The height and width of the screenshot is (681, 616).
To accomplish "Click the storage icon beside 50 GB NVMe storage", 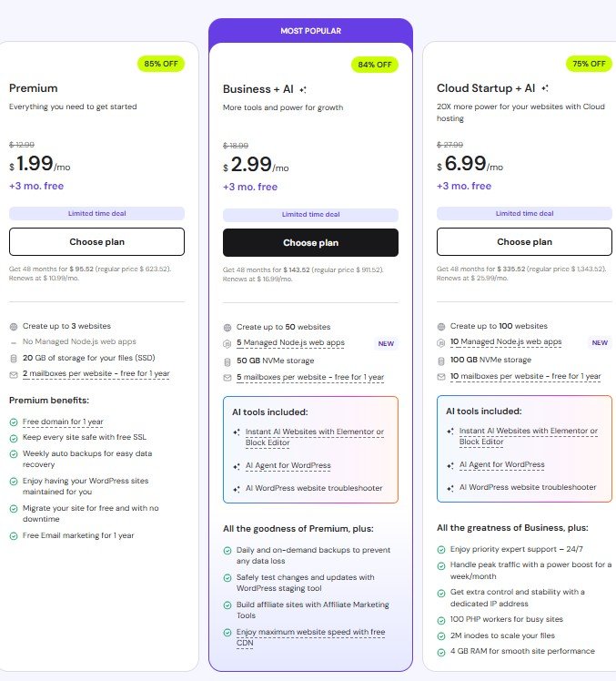I will 227,361.
